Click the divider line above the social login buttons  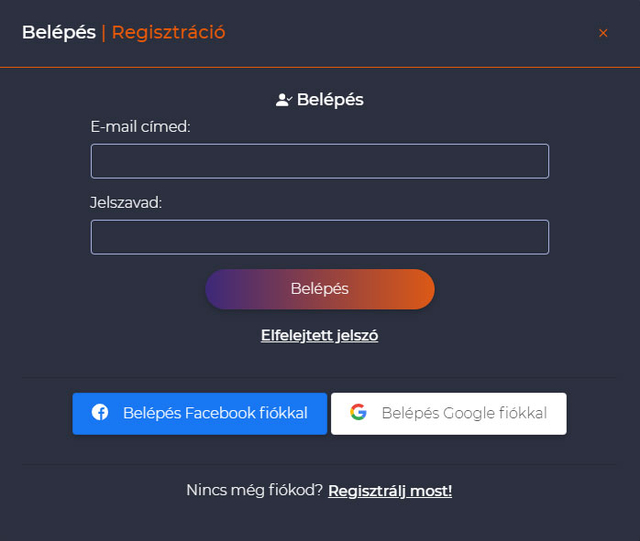point(320,378)
